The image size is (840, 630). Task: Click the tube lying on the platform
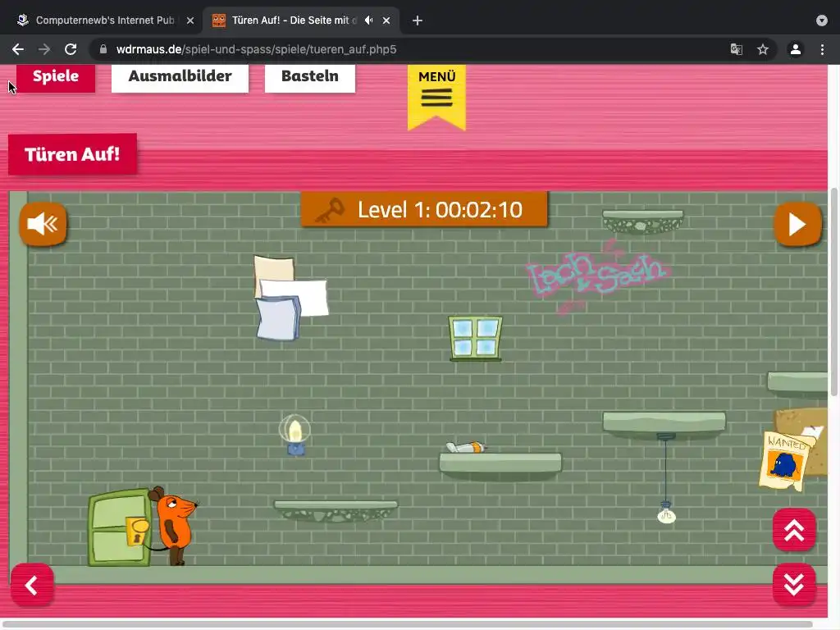click(465, 447)
